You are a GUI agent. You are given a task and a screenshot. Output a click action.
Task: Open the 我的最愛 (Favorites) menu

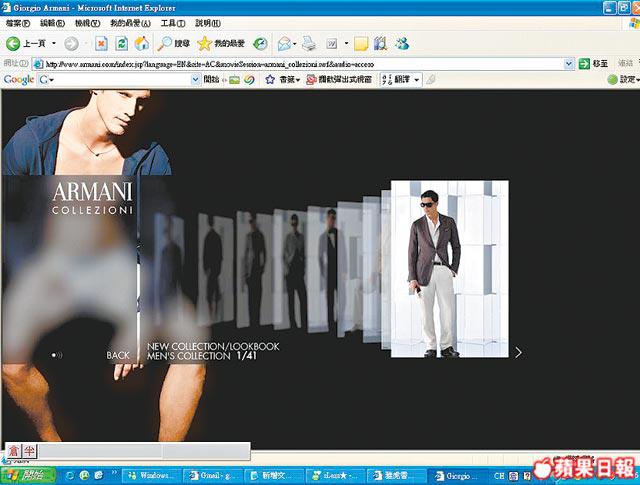coord(130,23)
